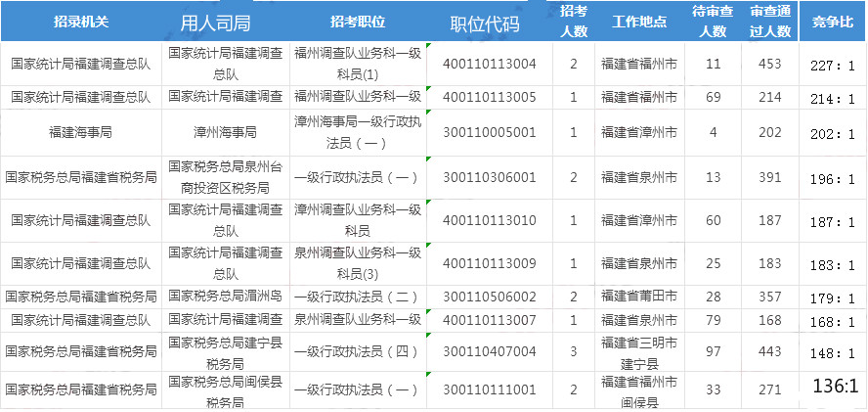Click approved count 391
The image size is (868, 412).
[770, 177]
